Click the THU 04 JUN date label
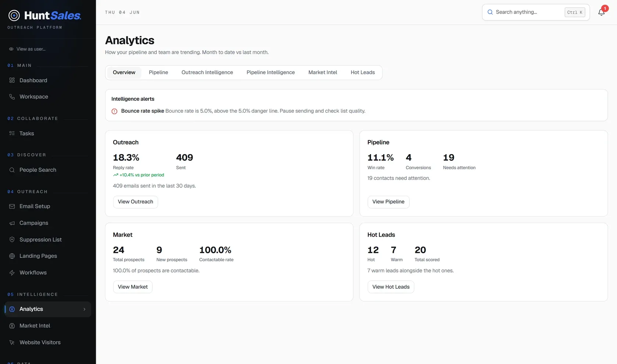 (x=122, y=12)
